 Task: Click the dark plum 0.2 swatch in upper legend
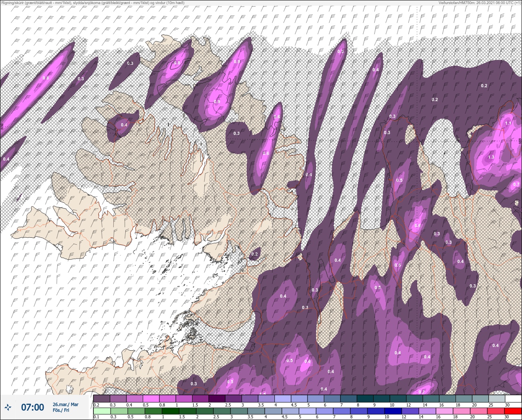[102, 398]
